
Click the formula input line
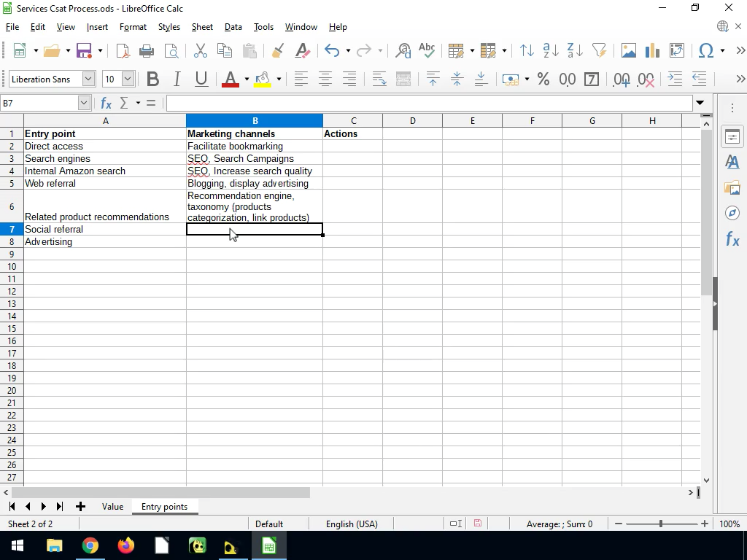[429, 103]
